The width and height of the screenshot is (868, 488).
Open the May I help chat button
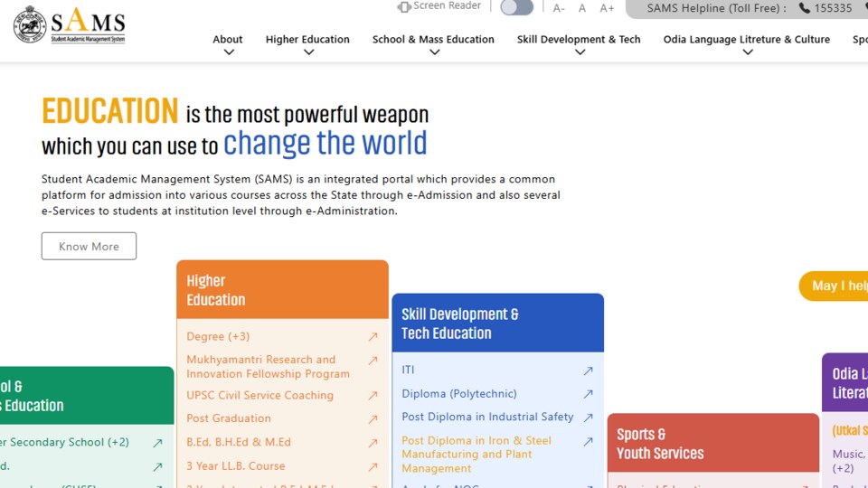[x=834, y=286]
